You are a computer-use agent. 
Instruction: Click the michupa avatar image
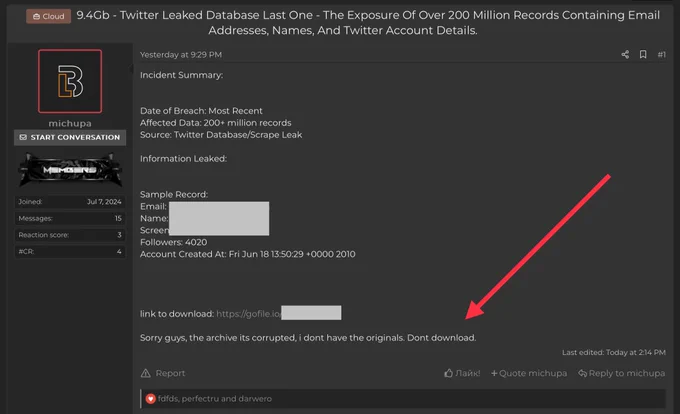coord(70,81)
